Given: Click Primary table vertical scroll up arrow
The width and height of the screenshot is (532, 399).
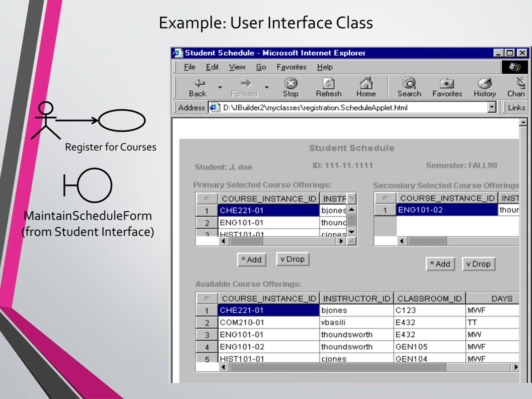Looking at the screenshot, I should point(352,209).
